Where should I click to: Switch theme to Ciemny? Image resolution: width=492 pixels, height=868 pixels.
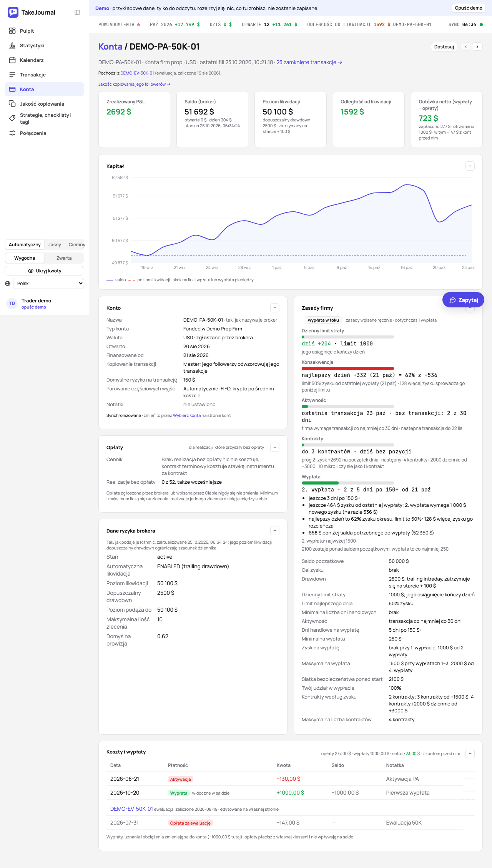pos(77,245)
